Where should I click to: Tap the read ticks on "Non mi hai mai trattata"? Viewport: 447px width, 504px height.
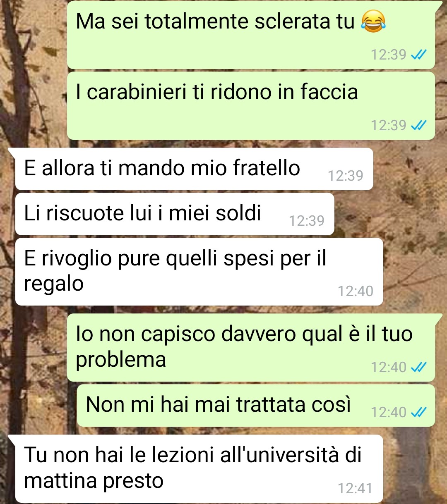(x=418, y=412)
